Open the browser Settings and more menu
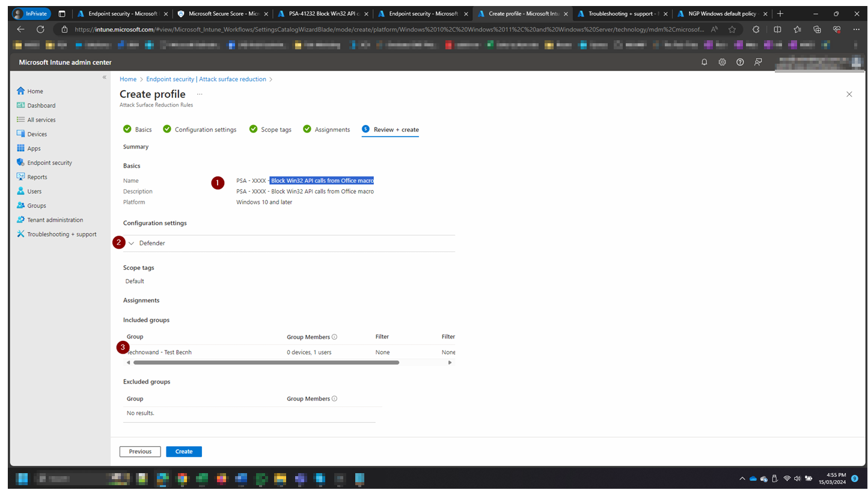This screenshot has height=499, width=868. coord(855,29)
